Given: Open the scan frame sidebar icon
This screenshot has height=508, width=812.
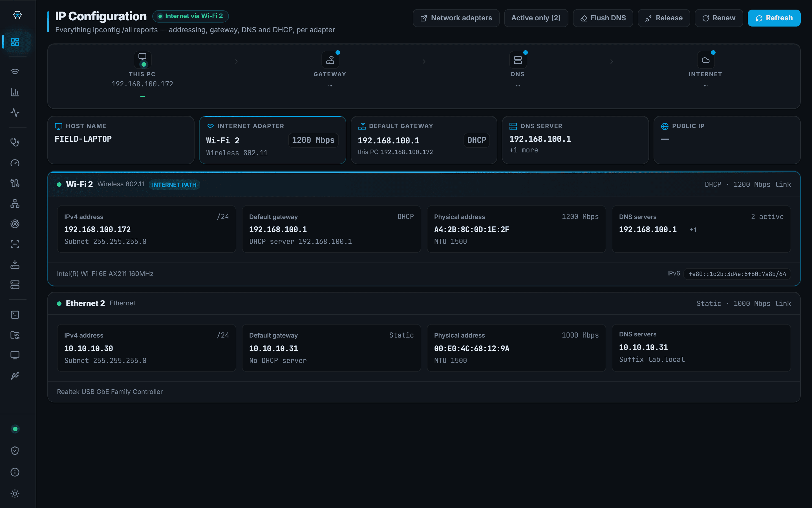Looking at the screenshot, I should pyautogui.click(x=15, y=244).
